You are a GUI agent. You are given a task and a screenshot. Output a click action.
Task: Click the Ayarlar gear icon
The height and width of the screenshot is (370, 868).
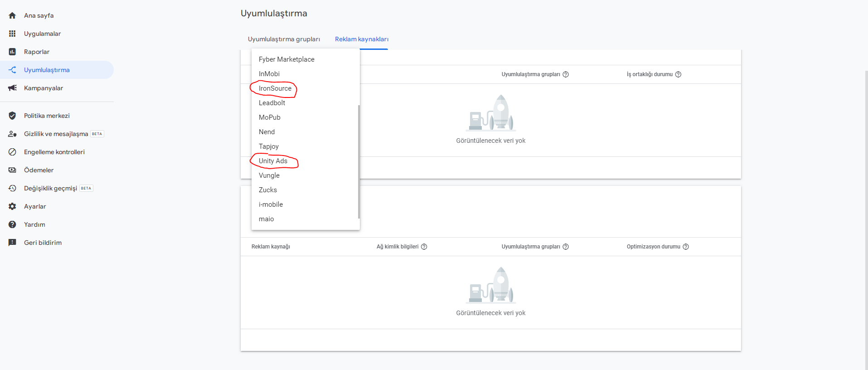click(12, 206)
